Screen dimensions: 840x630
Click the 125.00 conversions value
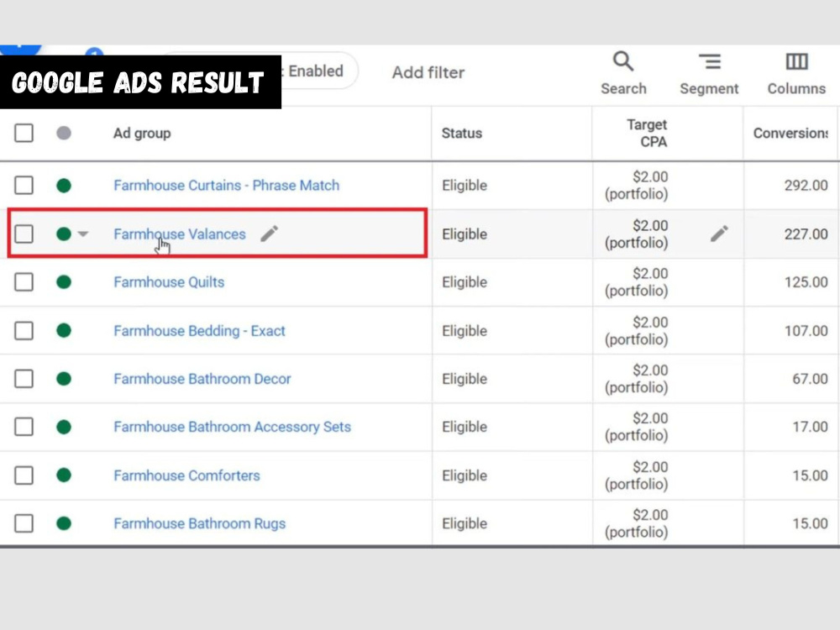(806, 281)
